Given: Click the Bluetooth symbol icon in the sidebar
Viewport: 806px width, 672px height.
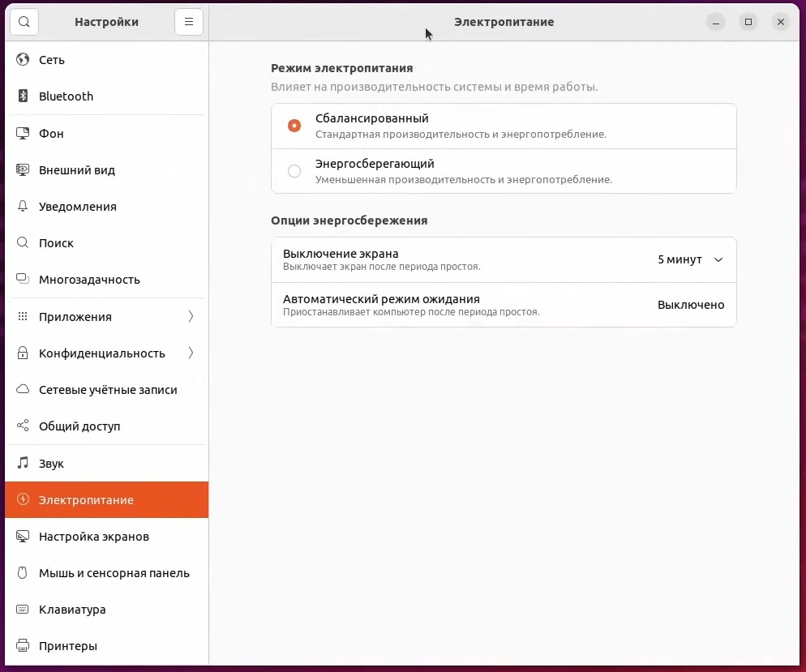Looking at the screenshot, I should pos(23,96).
